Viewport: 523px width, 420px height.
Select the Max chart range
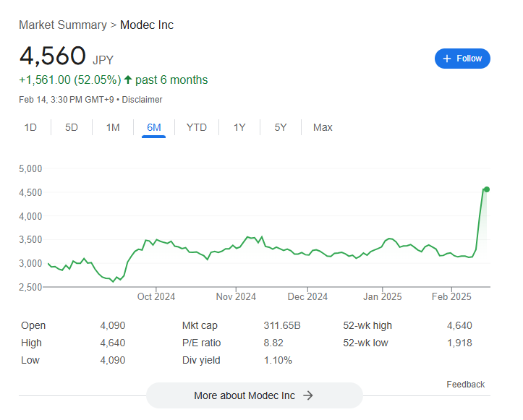323,127
